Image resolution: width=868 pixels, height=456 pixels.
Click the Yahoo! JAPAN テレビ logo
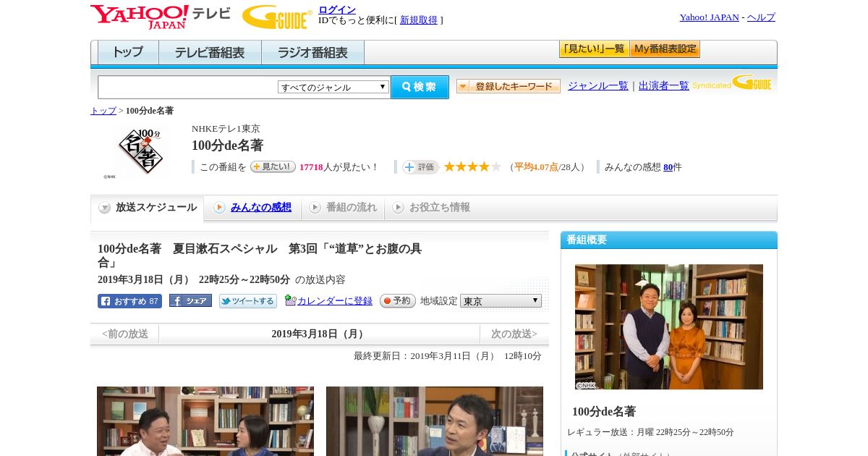(x=161, y=17)
